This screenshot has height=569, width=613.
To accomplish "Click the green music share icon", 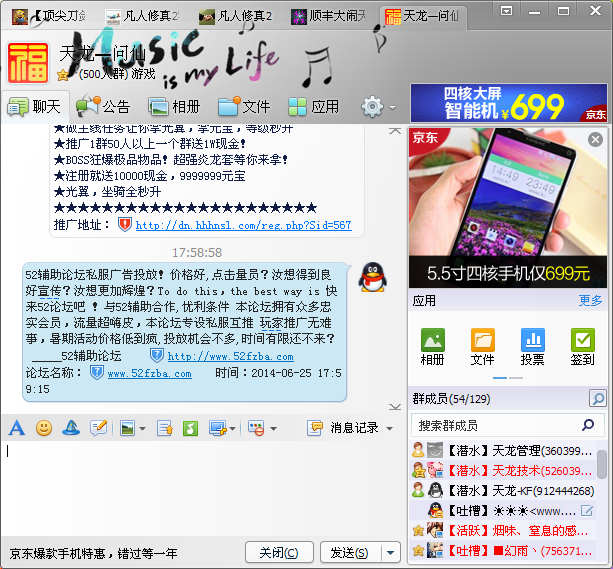I will pyautogui.click(x=190, y=428).
